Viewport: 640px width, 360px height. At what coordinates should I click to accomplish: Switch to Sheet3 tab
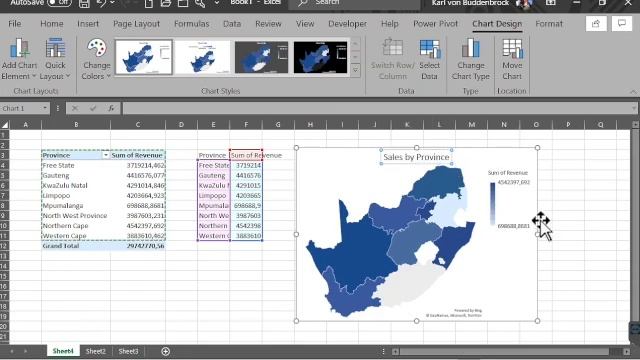[128, 351]
